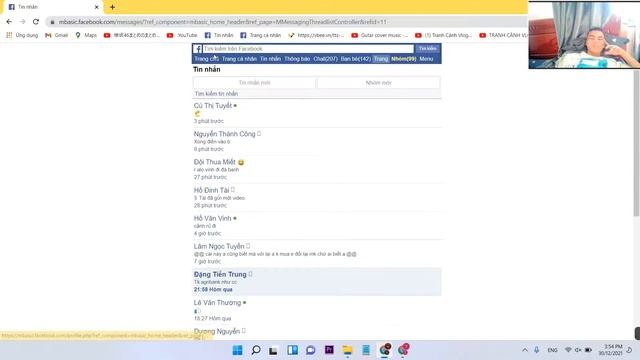
Task: Open Task View on taskbar
Action: [273, 350]
